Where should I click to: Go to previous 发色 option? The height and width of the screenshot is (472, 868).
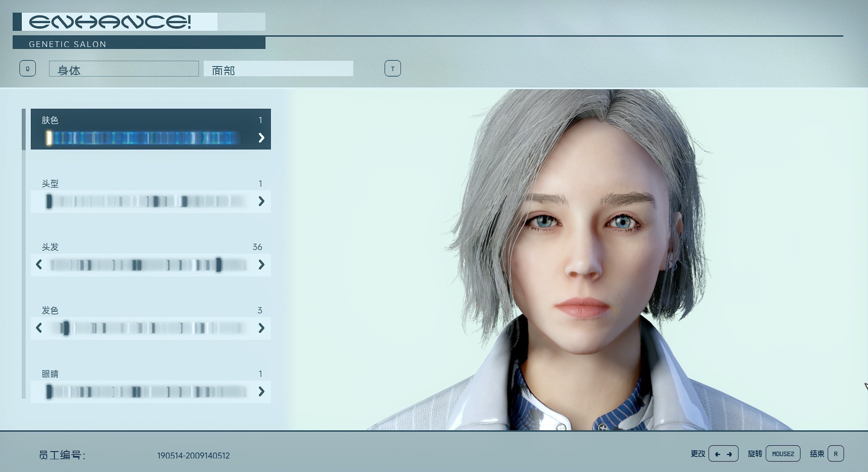(x=39, y=328)
